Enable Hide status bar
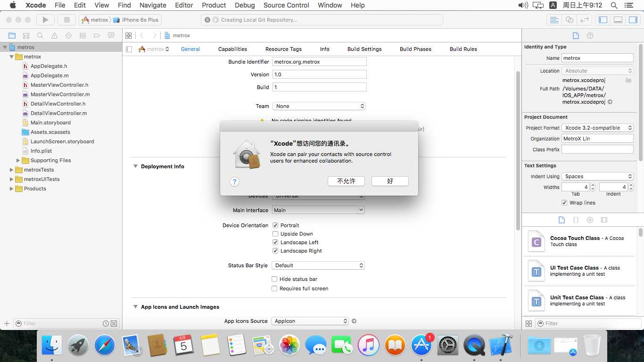The image size is (644, 362). pos(274,279)
